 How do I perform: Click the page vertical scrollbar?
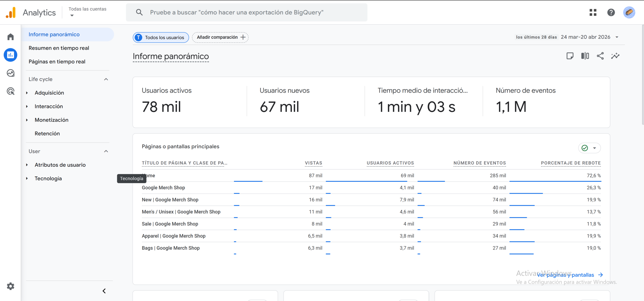[642, 75]
